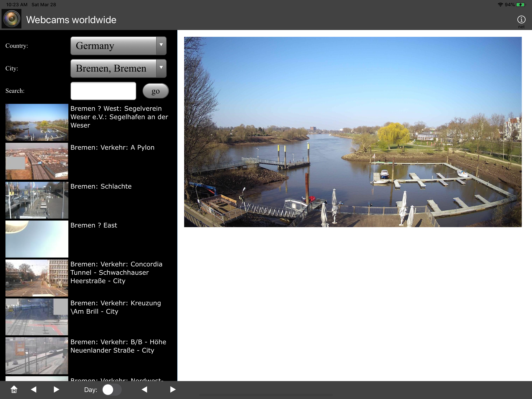Click into the Search text field
The height and width of the screenshot is (399, 532).
[x=103, y=91]
